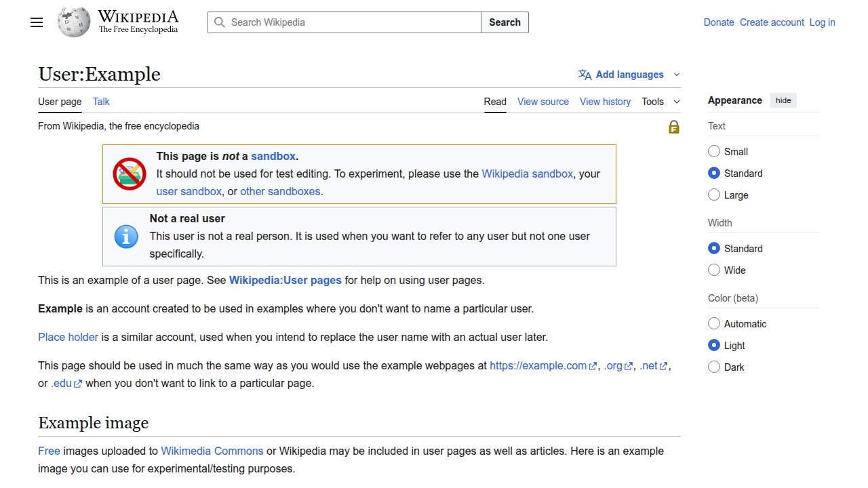Click the magnifying glass in the search bar
The width and height of the screenshot is (868, 488).
(x=219, y=22)
